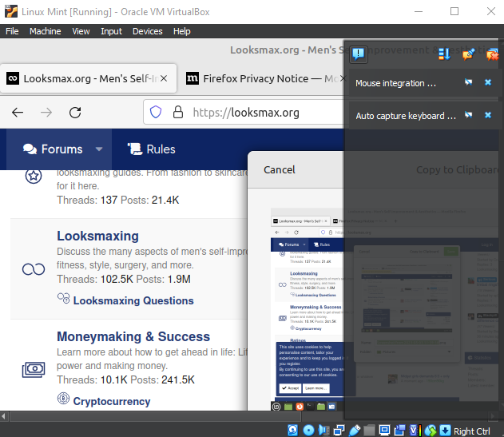Open the Looksmaxing Questions subforum

click(x=133, y=300)
